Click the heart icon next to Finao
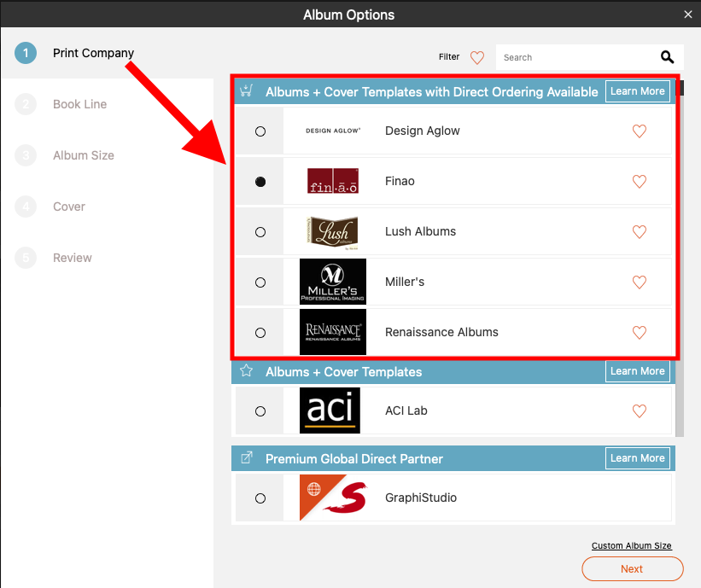 639,182
